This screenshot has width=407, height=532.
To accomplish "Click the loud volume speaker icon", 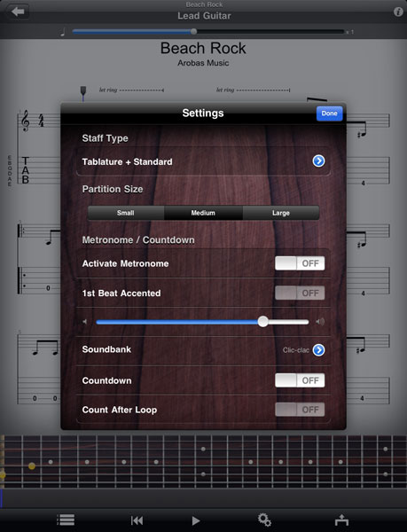I will (x=320, y=321).
